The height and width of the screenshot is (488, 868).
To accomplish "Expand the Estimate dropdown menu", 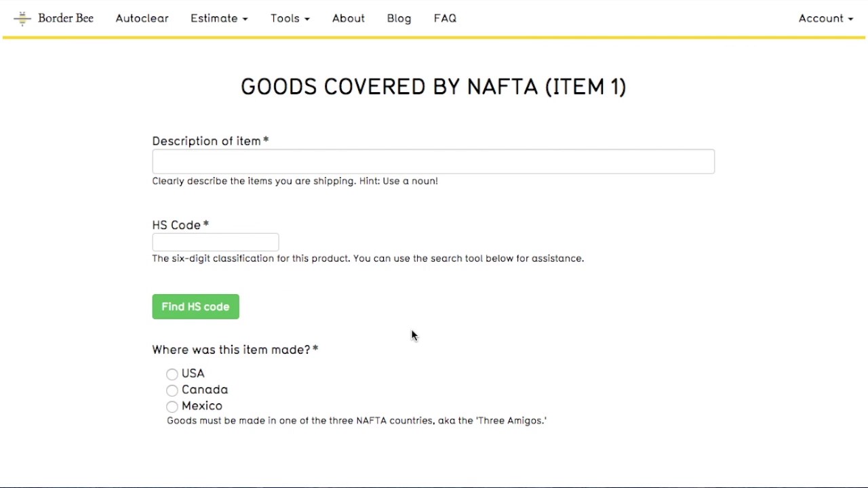I will tap(219, 18).
